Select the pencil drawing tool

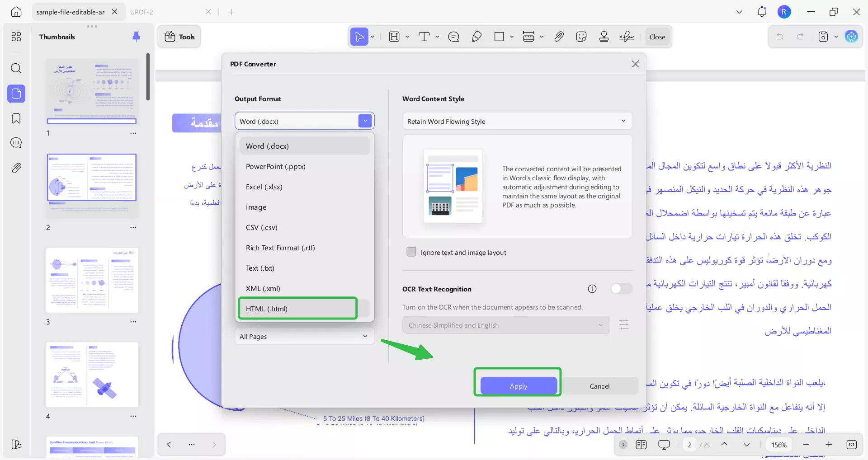pyautogui.click(x=476, y=37)
